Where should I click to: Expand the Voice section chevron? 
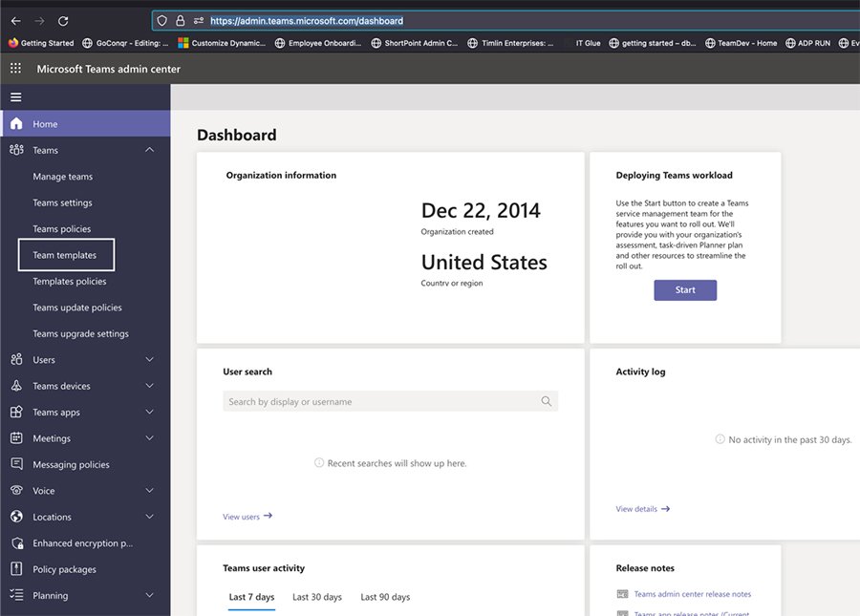tap(149, 491)
